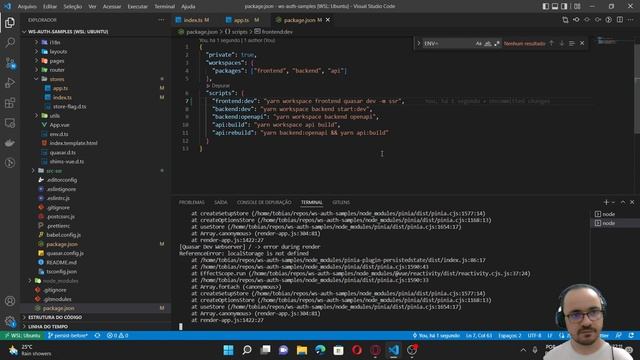Expand the src-ssr folder

pyautogui.click(x=33, y=171)
